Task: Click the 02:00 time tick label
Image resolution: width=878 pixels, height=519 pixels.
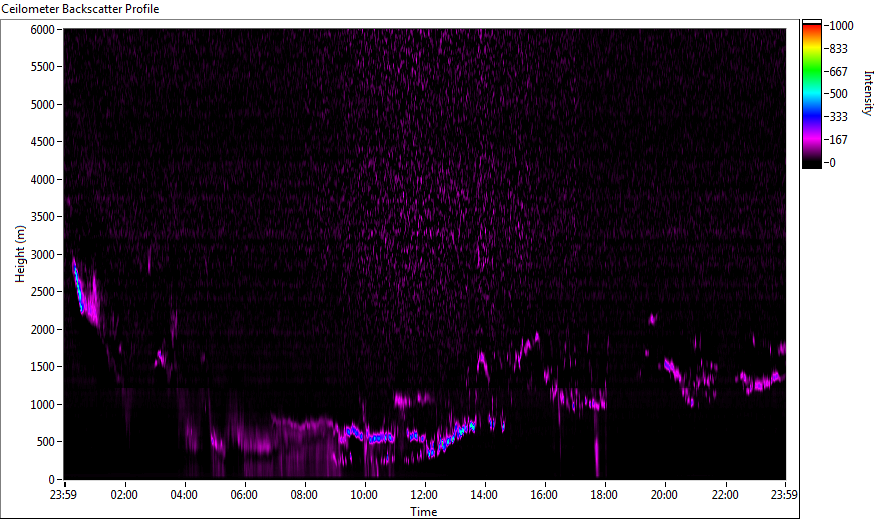Action: [124, 495]
